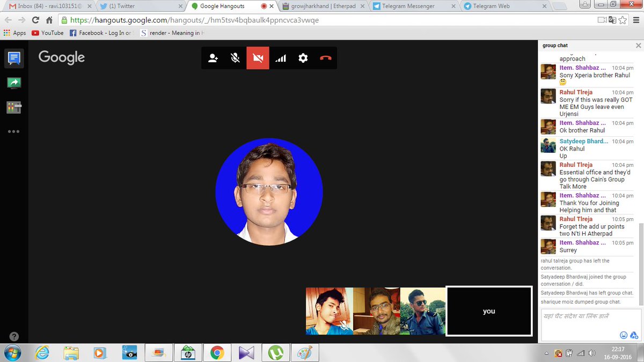
Task: Select the middle participant thumbnail wearing glasses
Action: tap(377, 311)
